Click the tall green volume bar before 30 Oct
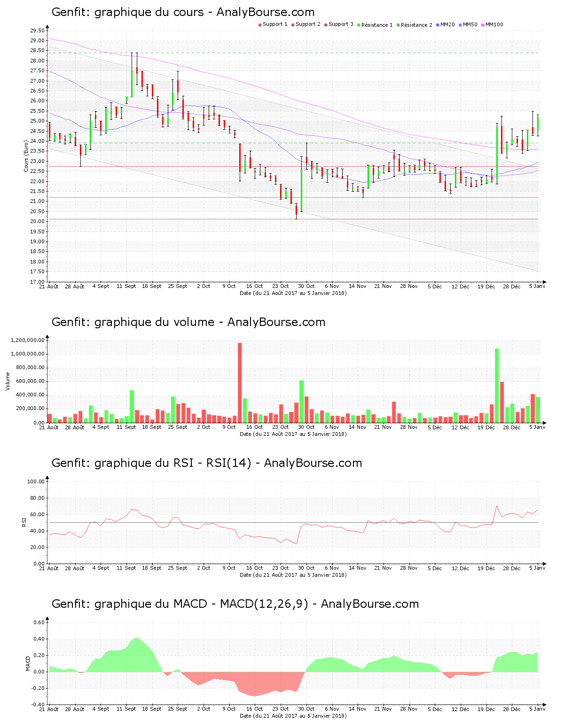The height and width of the screenshot is (728, 564). tap(302, 402)
